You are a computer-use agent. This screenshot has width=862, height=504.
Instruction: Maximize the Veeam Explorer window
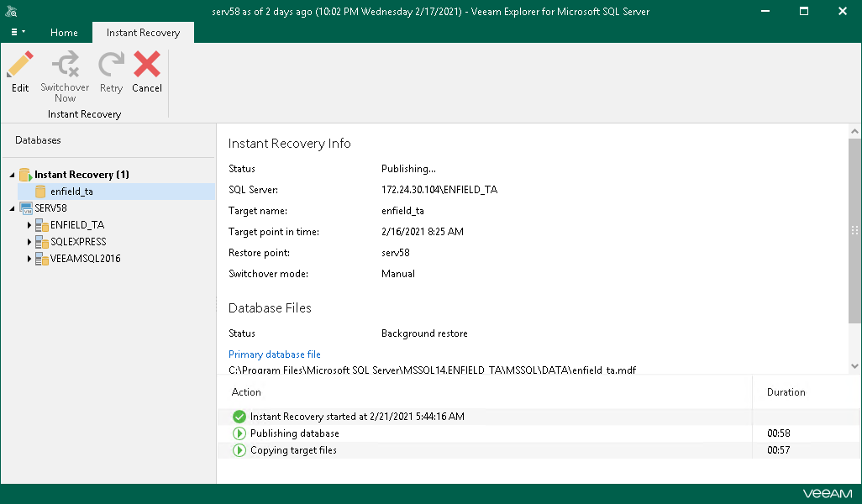(804, 11)
